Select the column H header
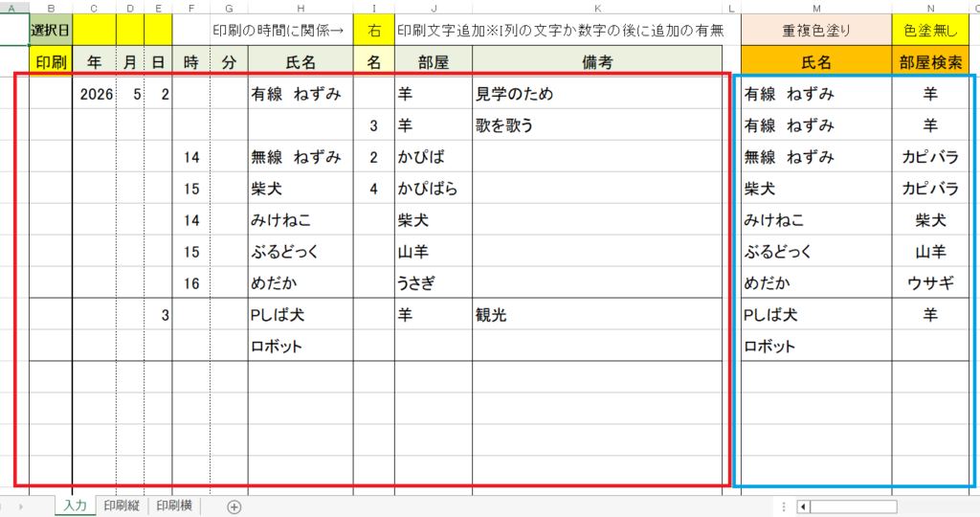This screenshot has width=980, height=517. tap(301, 8)
